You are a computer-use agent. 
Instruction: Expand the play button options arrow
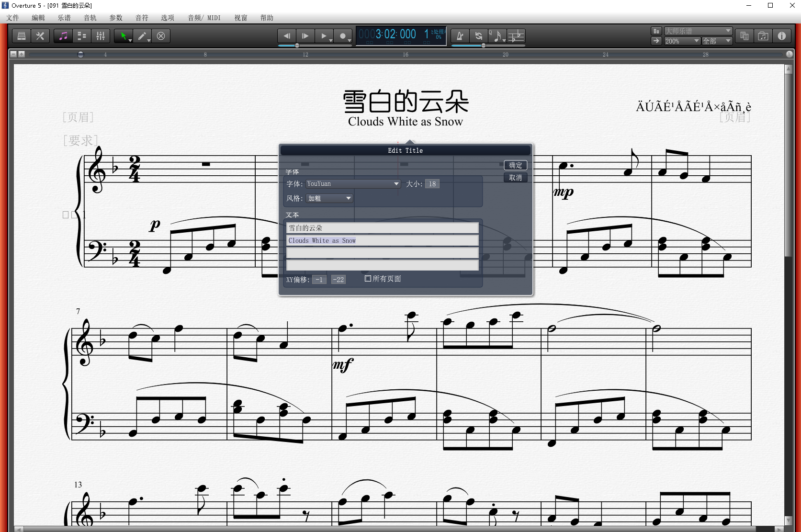tap(331, 41)
